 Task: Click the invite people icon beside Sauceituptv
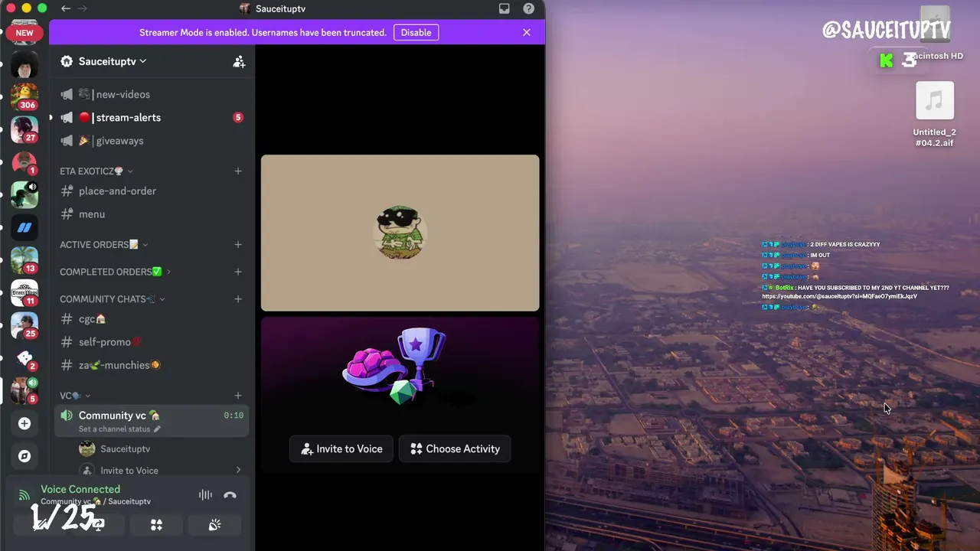(239, 62)
